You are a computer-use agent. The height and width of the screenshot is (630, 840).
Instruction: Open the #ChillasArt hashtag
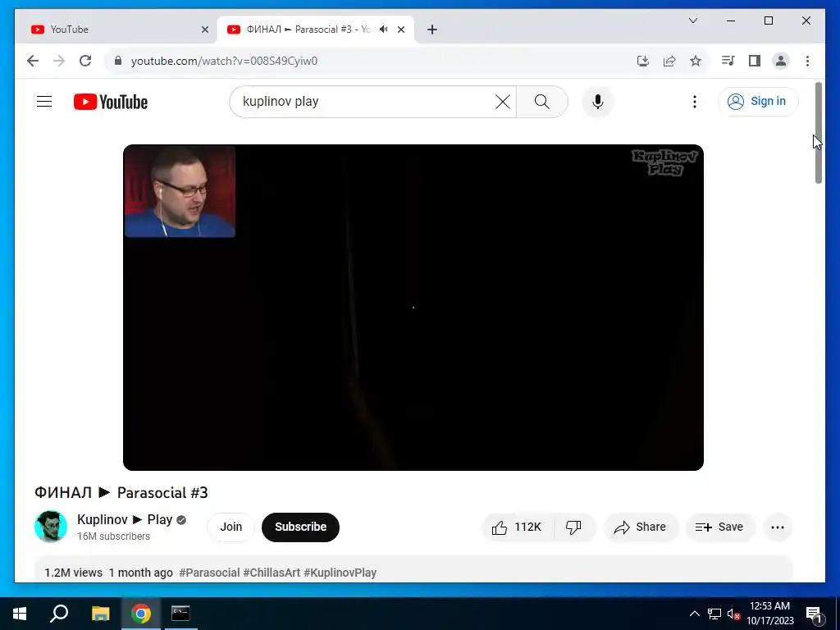pyautogui.click(x=272, y=573)
